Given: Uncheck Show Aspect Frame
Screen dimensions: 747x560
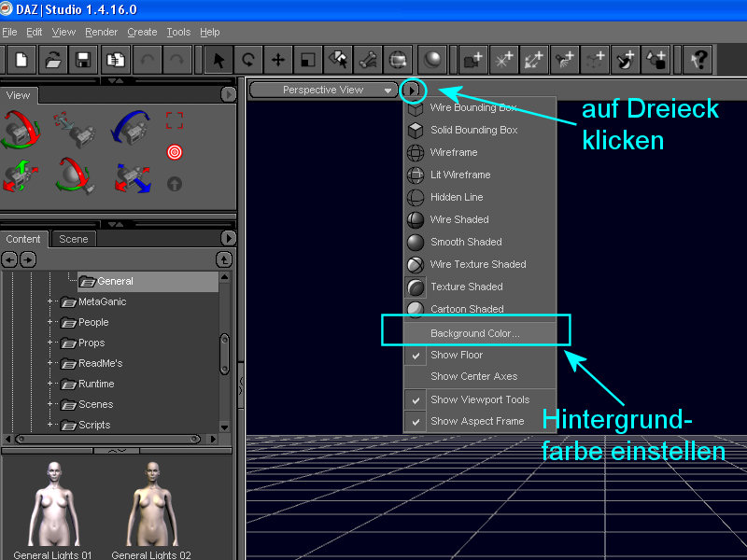Looking at the screenshot, I should (480, 422).
